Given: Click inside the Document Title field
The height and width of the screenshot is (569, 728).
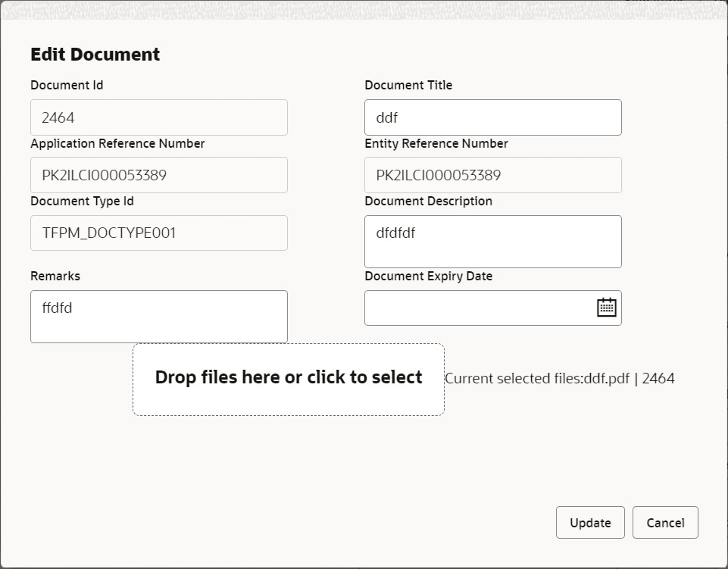Looking at the screenshot, I should point(492,117).
